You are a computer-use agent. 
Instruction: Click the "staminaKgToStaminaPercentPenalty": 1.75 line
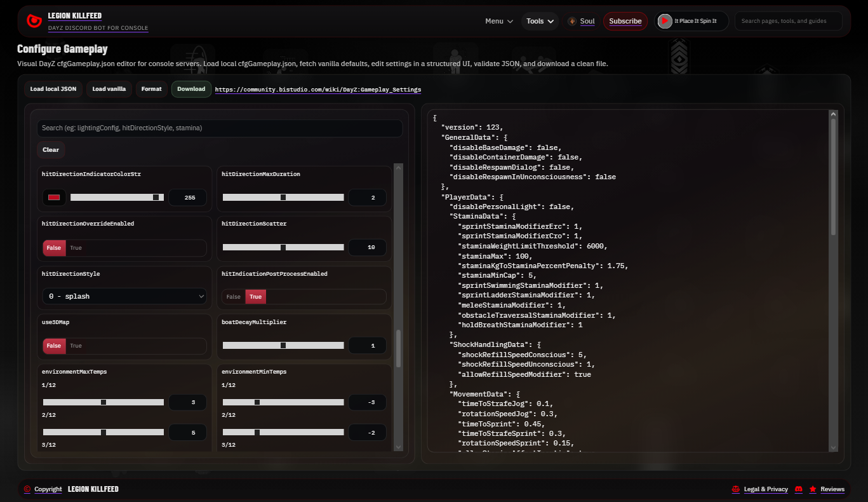543,266
